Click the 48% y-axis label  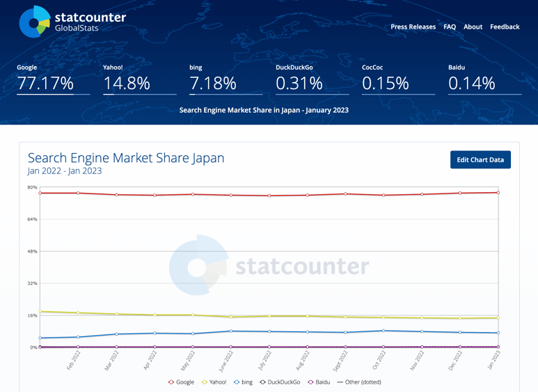[x=32, y=251]
